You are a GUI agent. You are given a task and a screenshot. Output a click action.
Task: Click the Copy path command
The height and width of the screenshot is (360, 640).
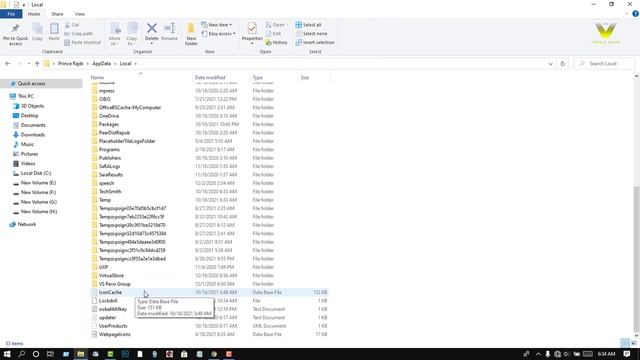pyautogui.click(x=79, y=33)
